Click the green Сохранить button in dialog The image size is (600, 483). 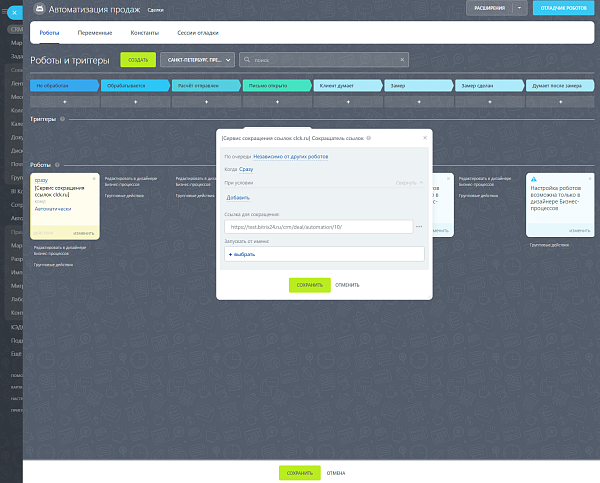click(x=310, y=285)
